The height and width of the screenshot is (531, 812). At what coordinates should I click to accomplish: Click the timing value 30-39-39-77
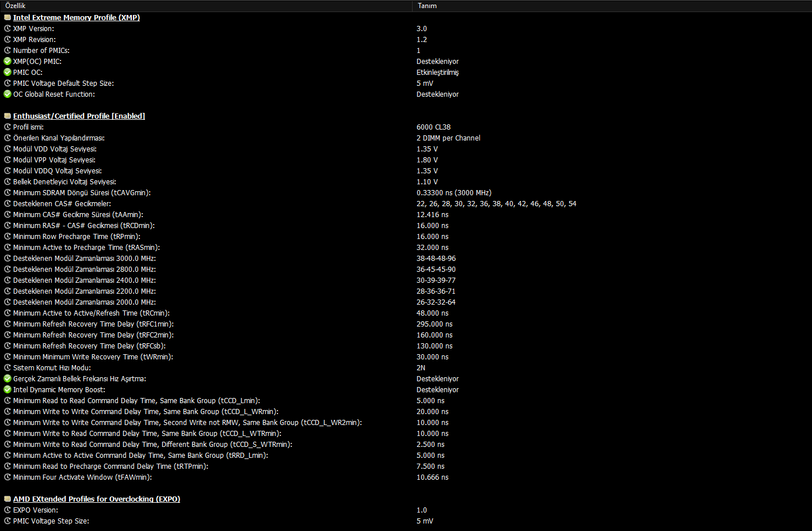[436, 280]
